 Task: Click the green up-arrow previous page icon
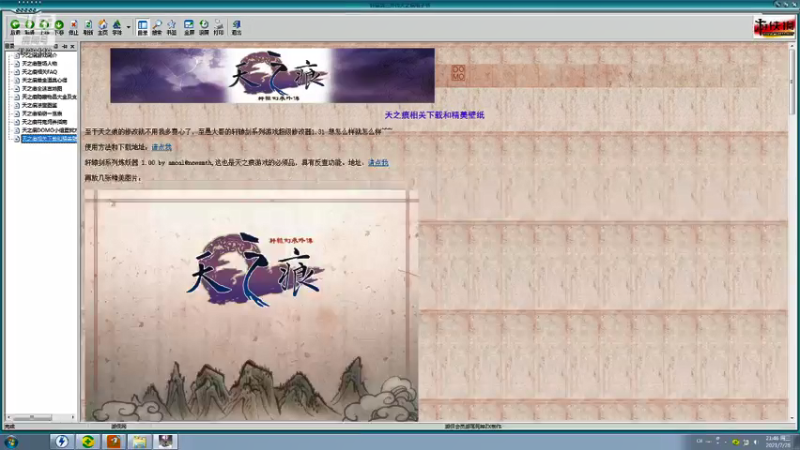[44, 27]
